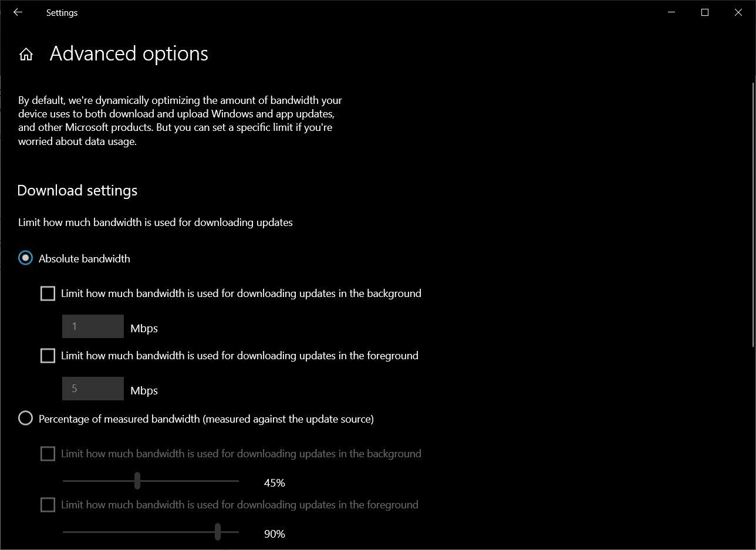The image size is (756, 550).
Task: Tick the percentage-based background limit checkbox
Action: [x=48, y=454]
